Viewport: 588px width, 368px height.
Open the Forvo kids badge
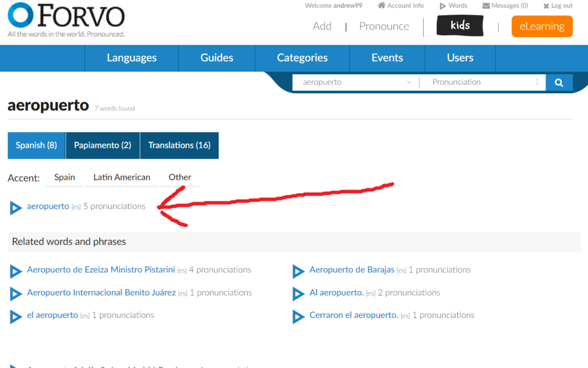460,26
